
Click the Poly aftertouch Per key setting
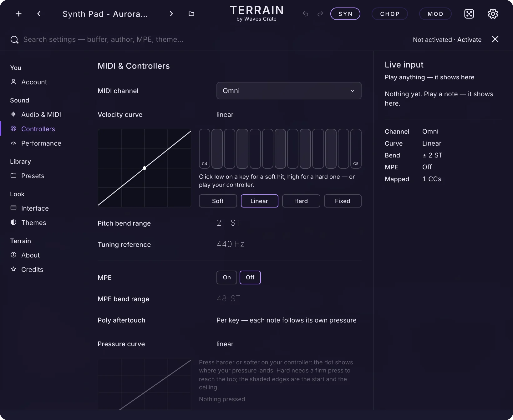click(287, 320)
